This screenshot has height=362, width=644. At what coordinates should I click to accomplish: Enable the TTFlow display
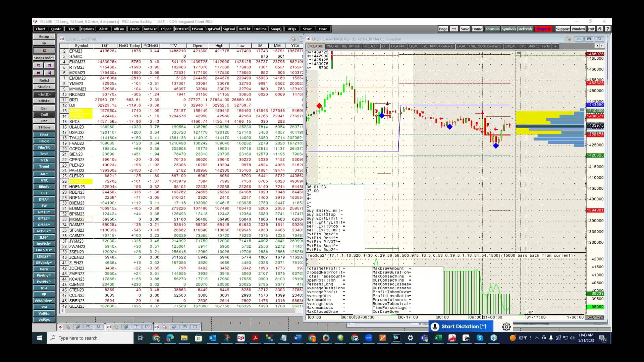coord(44,127)
